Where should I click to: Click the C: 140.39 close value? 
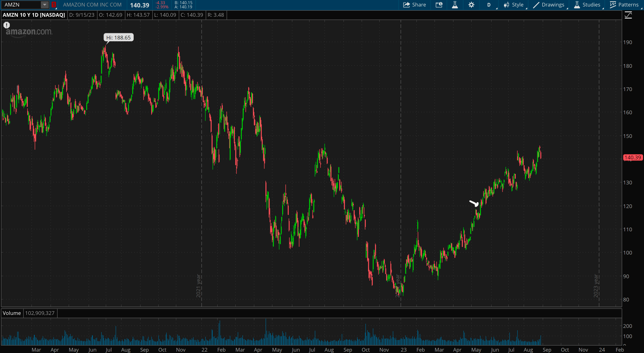[192, 15]
